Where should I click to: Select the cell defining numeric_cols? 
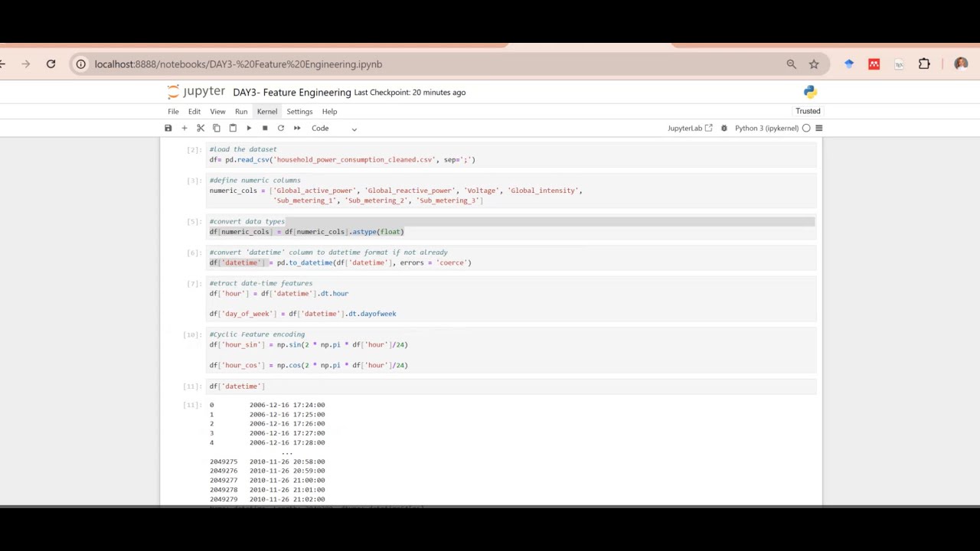click(x=511, y=191)
